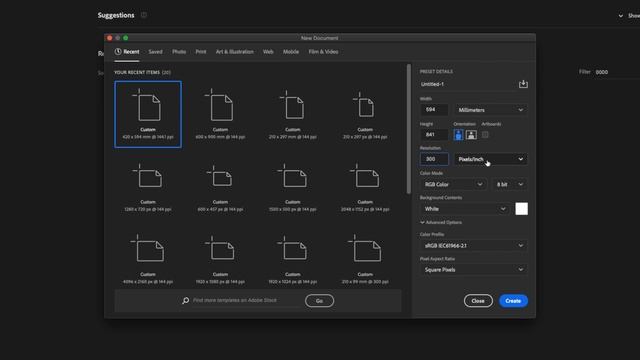Click the Close button in the dialog
640x360 pixels.
pyautogui.click(x=478, y=301)
